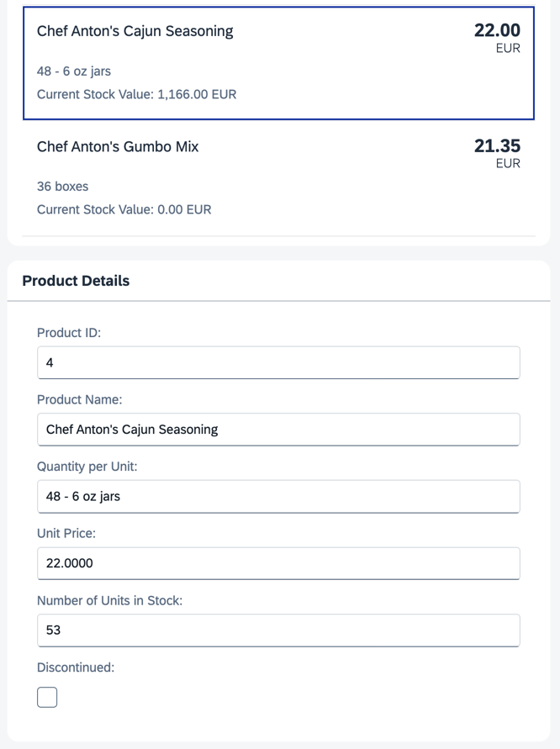
Task: Click the 21.35 EUR price of Gumbo Mix
Action: [x=497, y=153]
